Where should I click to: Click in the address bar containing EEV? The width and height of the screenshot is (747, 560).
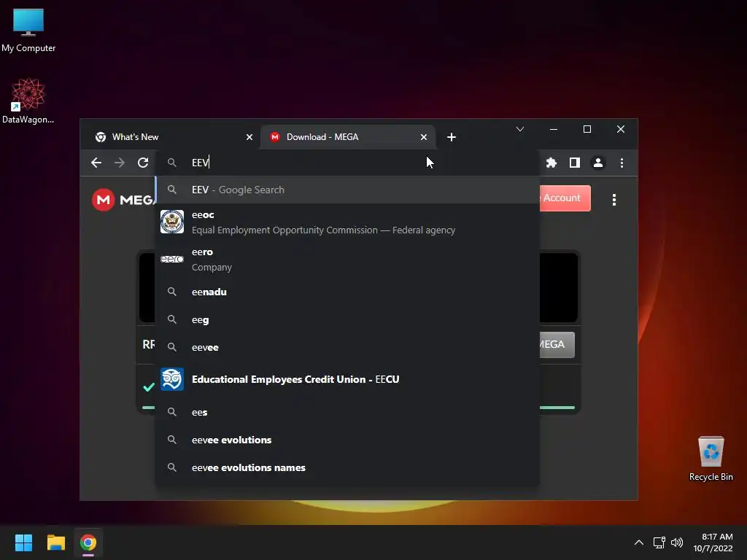click(348, 163)
